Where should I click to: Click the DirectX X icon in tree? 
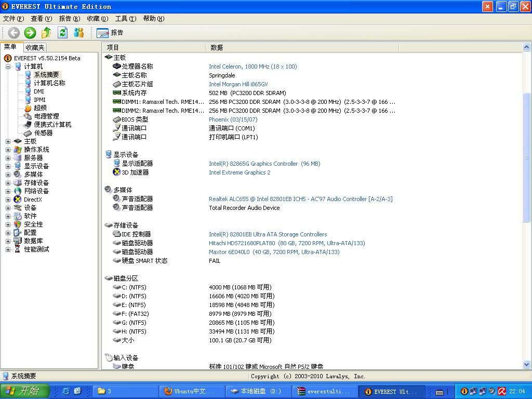18,199
